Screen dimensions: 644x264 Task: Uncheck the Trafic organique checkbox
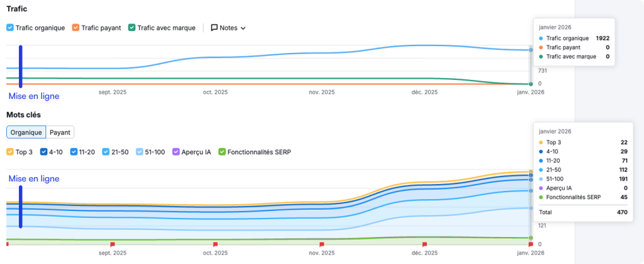(10, 28)
